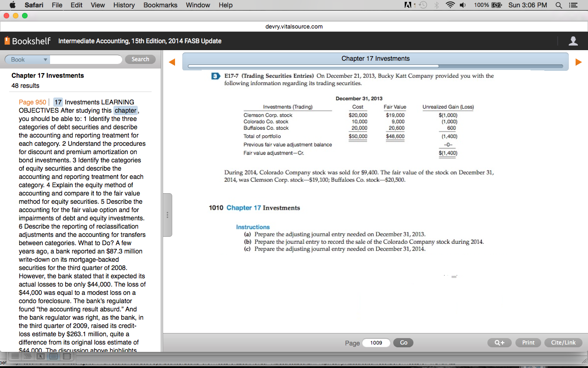Click the Search button

click(x=140, y=59)
